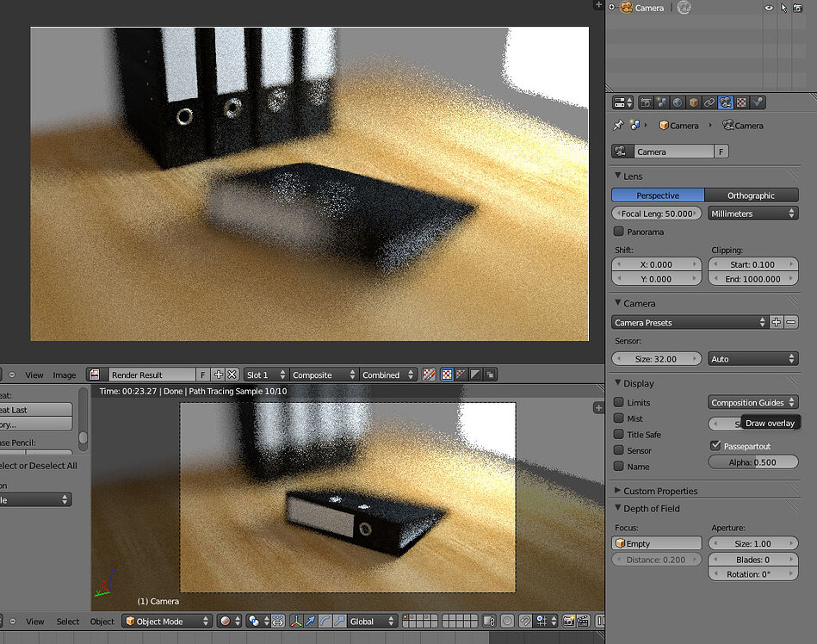Open the Combined pass dropdown
817x644 pixels.
coord(387,375)
